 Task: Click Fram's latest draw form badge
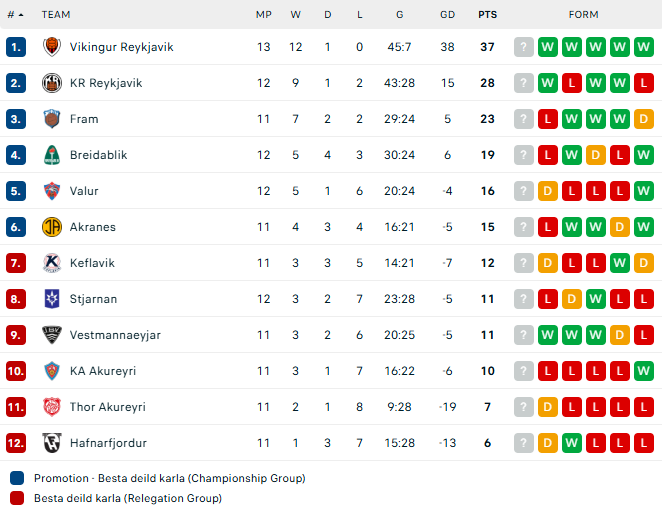click(644, 119)
